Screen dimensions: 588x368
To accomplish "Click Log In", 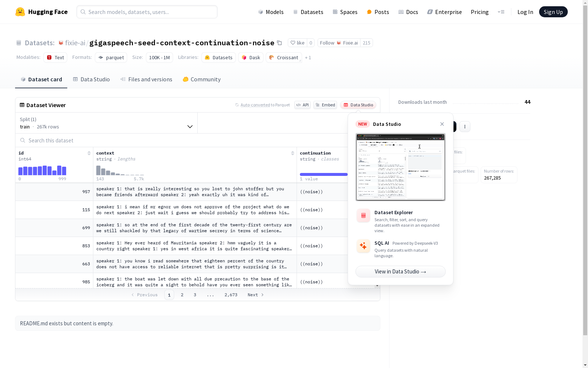I will tap(525, 12).
